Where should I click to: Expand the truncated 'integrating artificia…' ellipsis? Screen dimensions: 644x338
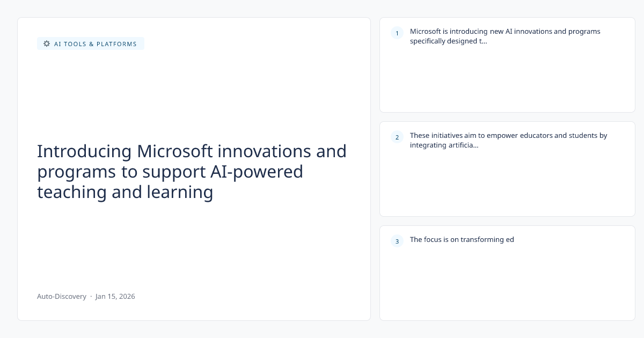coord(475,145)
